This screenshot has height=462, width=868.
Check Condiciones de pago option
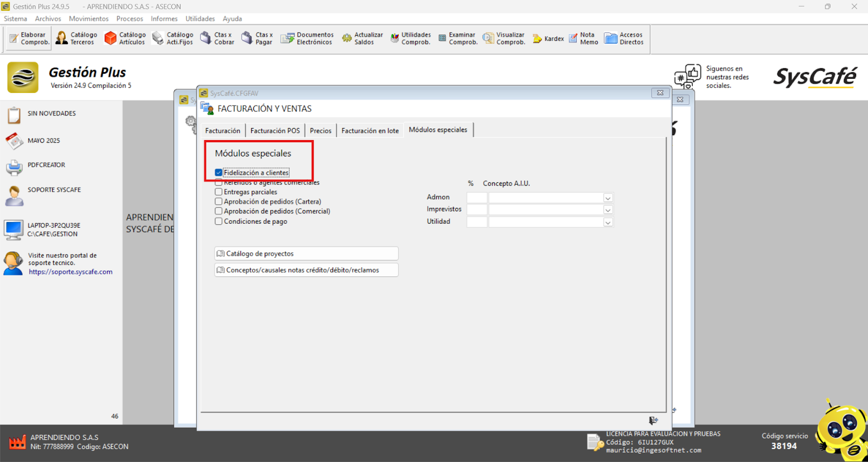tap(219, 221)
